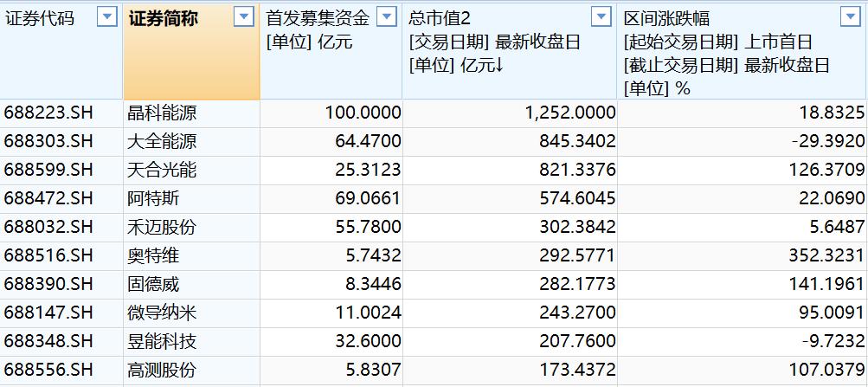
Task: Select market cap cell 173.4372
Action: (x=510, y=371)
